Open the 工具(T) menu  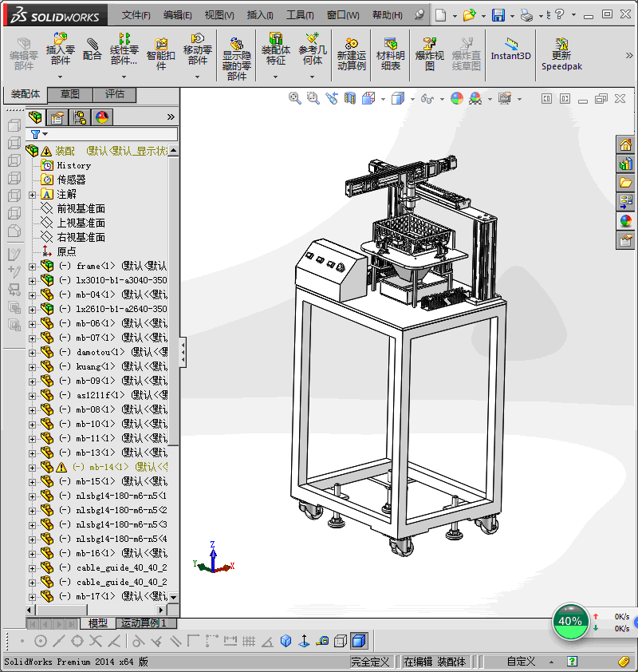(300, 15)
